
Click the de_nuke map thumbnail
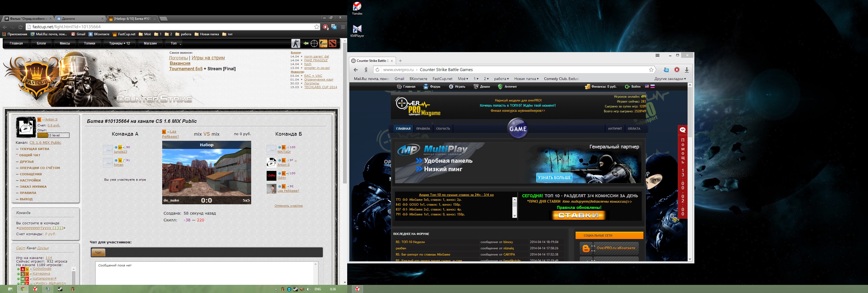pyautogui.click(x=206, y=173)
